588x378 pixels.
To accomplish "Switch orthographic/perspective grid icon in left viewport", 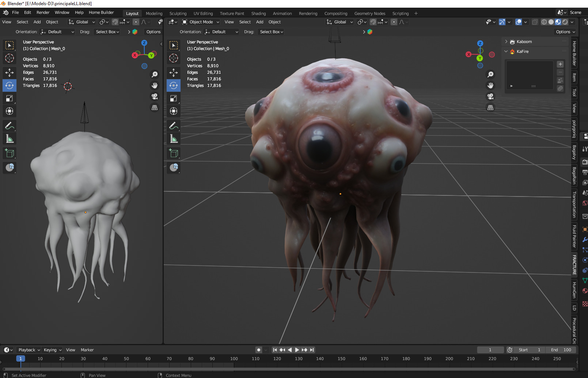I will pos(155,107).
